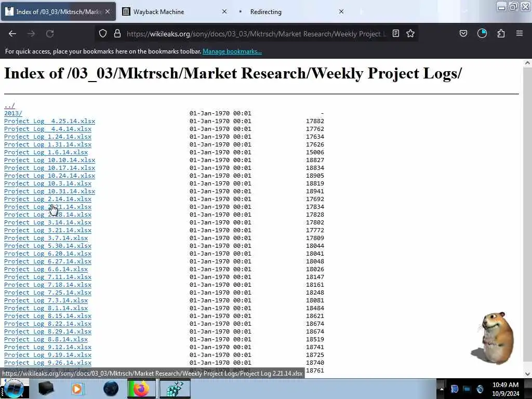Close the Redirecting tab

341,11
